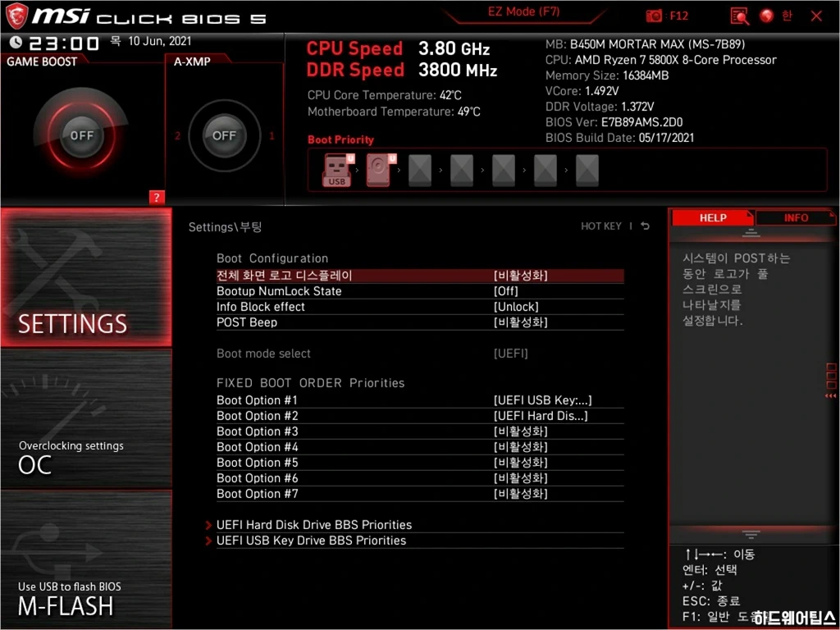Change Bootup NumLock State value
This screenshot has height=630, width=840.
pos(505,291)
